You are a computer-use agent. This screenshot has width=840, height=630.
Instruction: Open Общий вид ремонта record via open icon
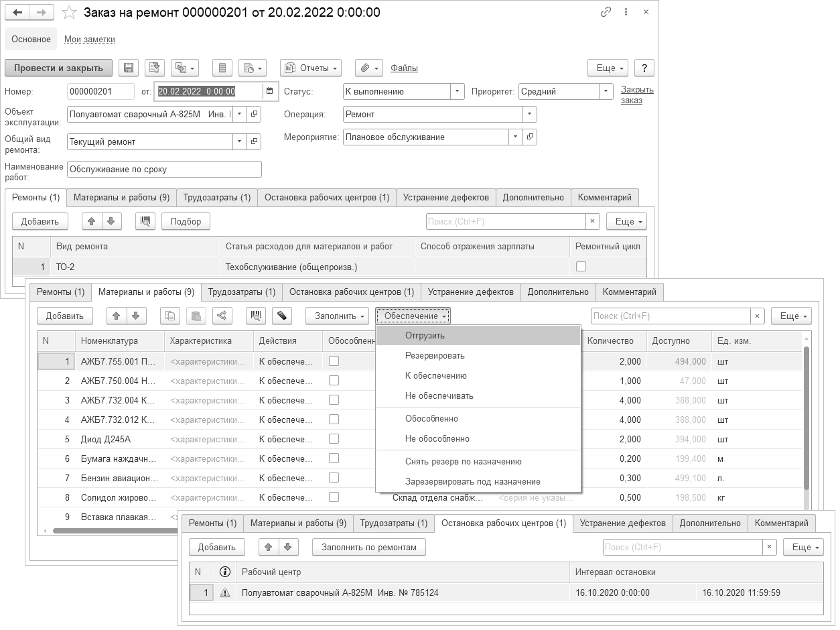pos(254,141)
